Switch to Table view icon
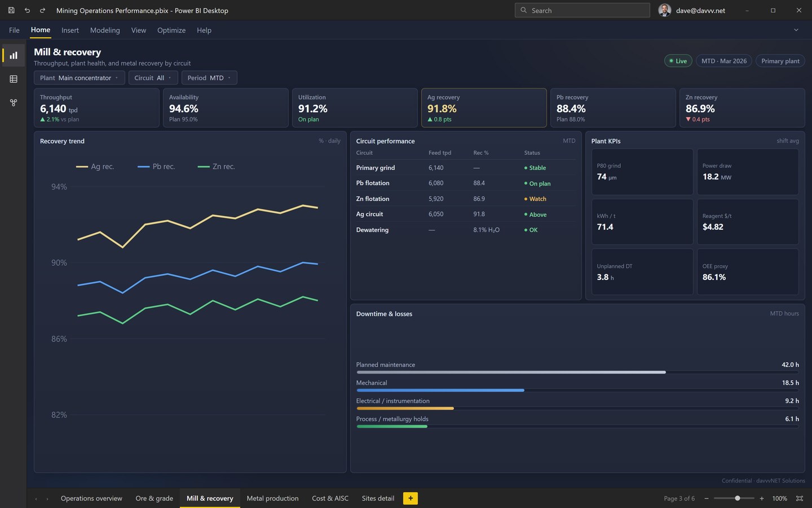This screenshot has width=812, height=508. pos(14,79)
